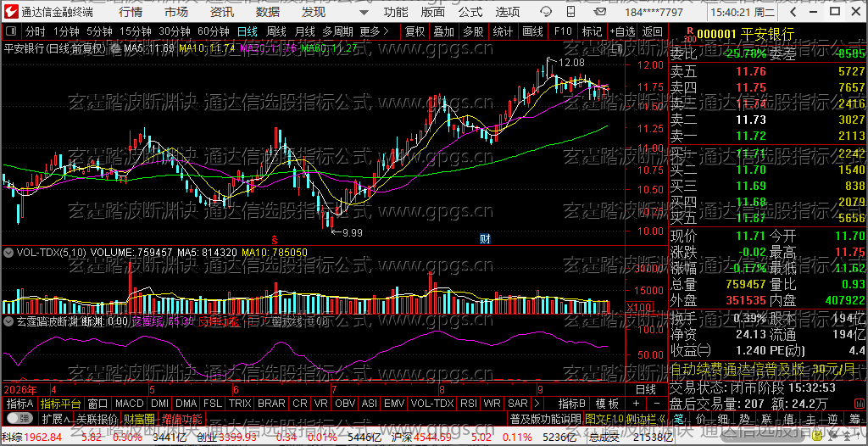868x446 pixels.
Task: Click the 复权 toolbar button
Action: (x=415, y=31)
